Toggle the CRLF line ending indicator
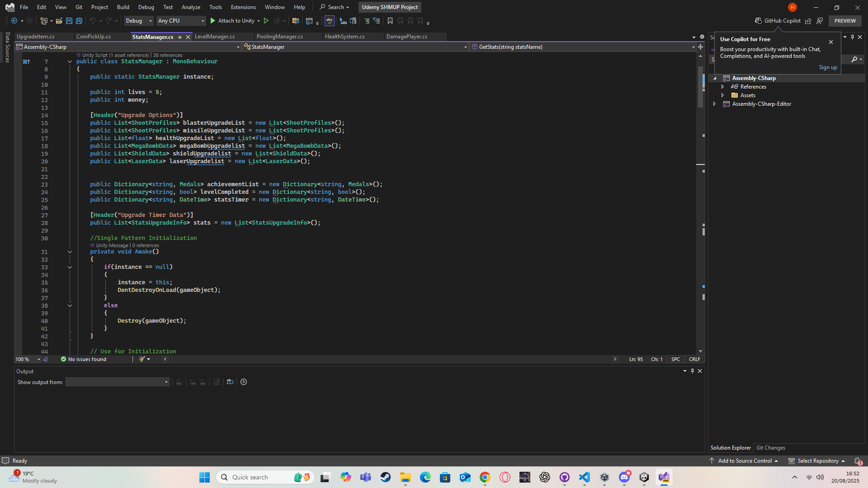 click(x=694, y=359)
